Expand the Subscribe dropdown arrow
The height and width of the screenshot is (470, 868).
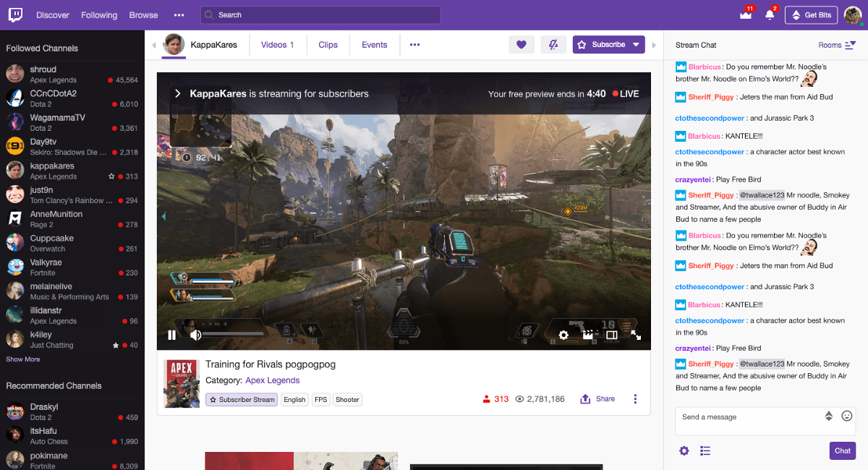pos(636,45)
